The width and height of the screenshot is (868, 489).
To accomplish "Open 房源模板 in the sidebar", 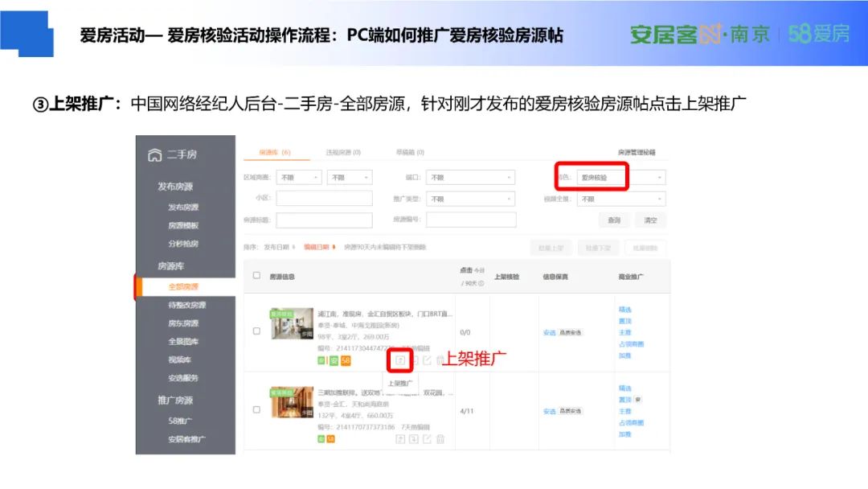I will [183, 225].
